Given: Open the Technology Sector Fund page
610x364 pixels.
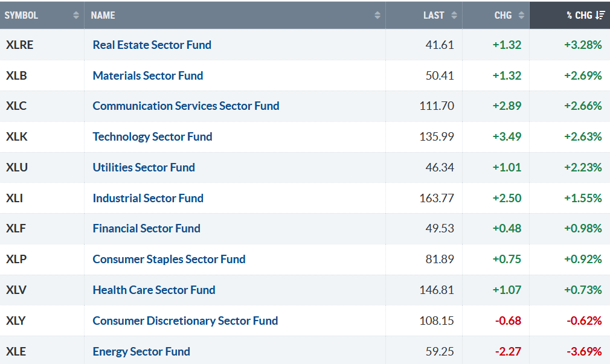Looking at the screenshot, I should pos(152,136).
